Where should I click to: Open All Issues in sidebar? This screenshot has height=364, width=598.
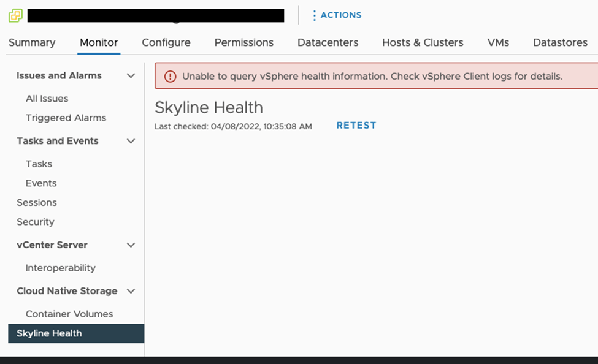click(47, 99)
